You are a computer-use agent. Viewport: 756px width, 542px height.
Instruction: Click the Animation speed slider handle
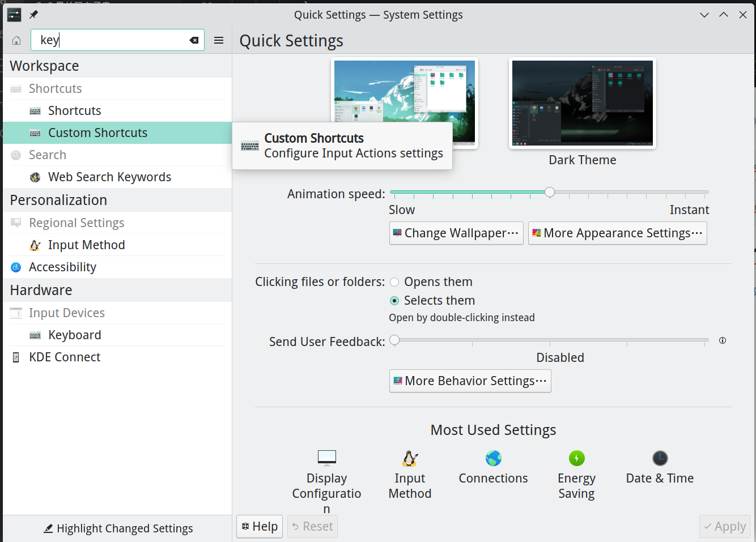[550, 192]
